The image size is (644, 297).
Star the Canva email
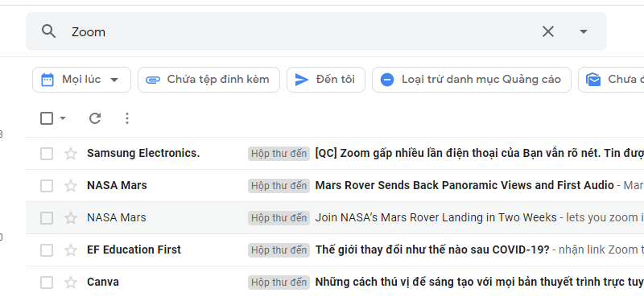tap(71, 283)
